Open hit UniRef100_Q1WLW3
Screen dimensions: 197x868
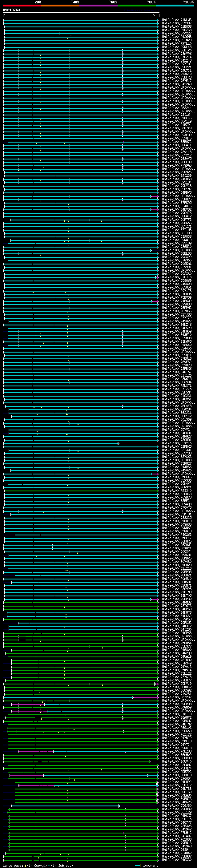[177, 20]
